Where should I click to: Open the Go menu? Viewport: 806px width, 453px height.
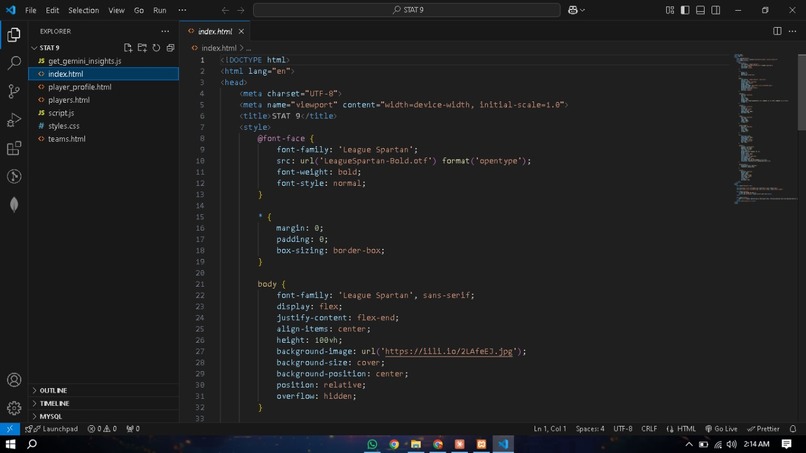coord(139,10)
